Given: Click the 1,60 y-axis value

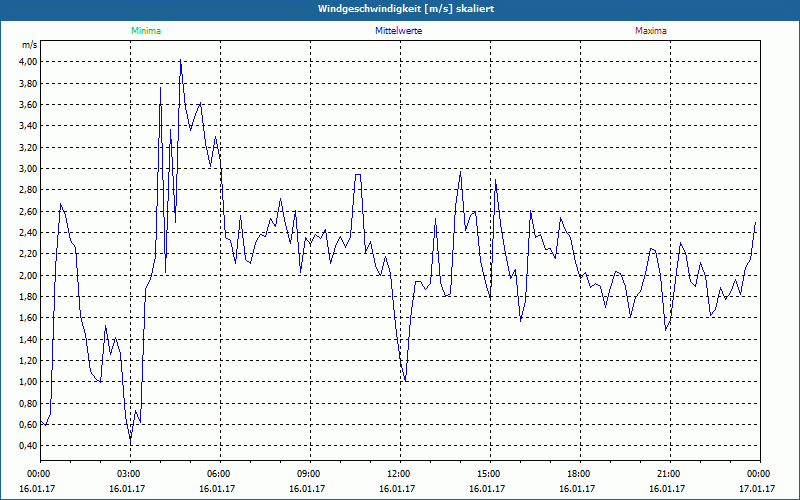Looking at the screenshot, I should pyautogui.click(x=30, y=318).
